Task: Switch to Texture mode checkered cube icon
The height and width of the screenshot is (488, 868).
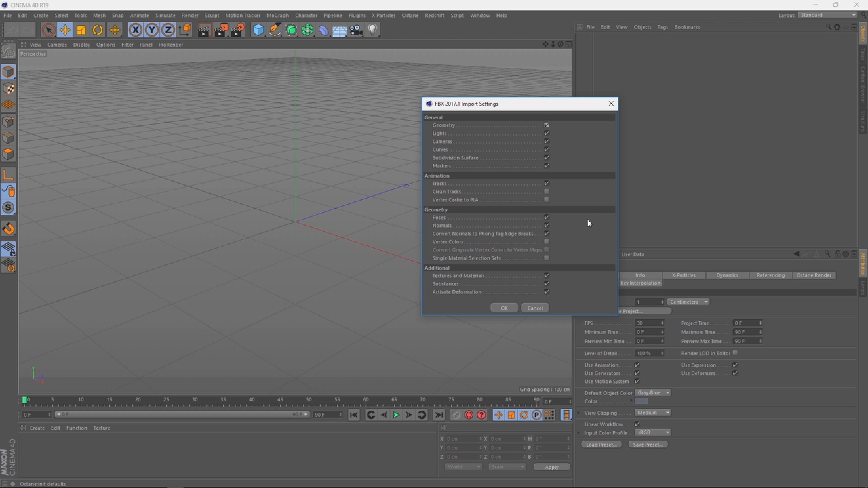Action: (x=8, y=89)
